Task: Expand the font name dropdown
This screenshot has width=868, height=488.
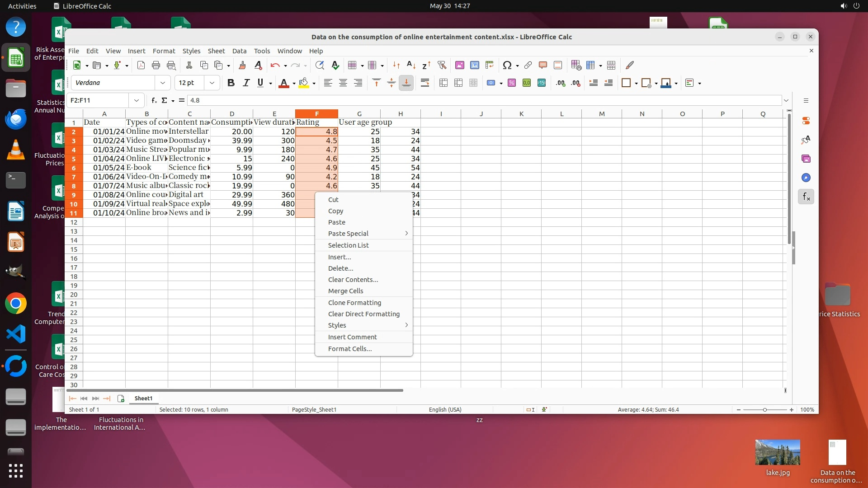Action: click(162, 83)
